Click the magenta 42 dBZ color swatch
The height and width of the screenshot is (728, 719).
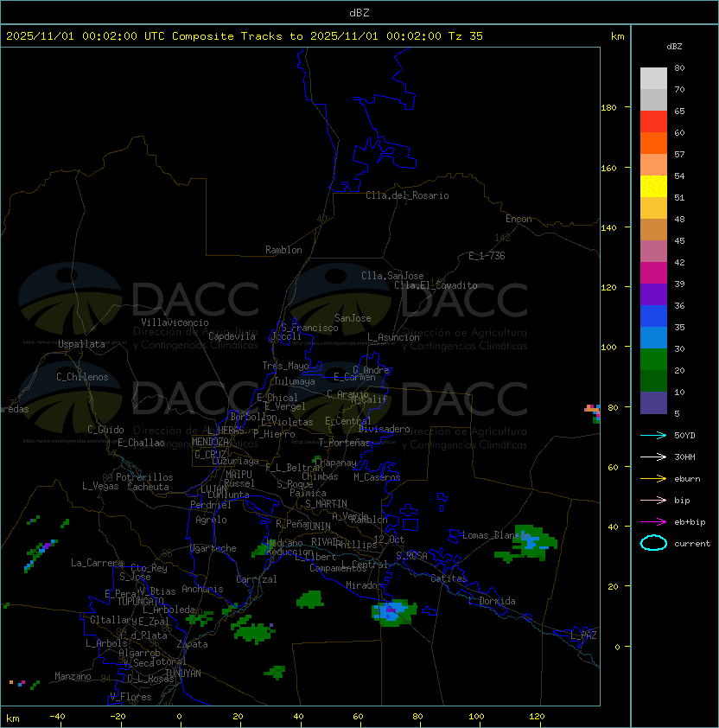point(653,272)
